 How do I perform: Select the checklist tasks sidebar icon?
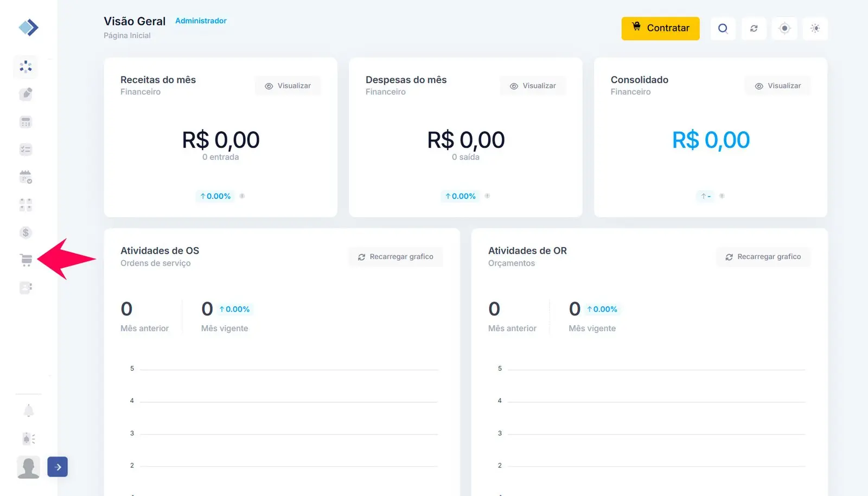(25, 150)
